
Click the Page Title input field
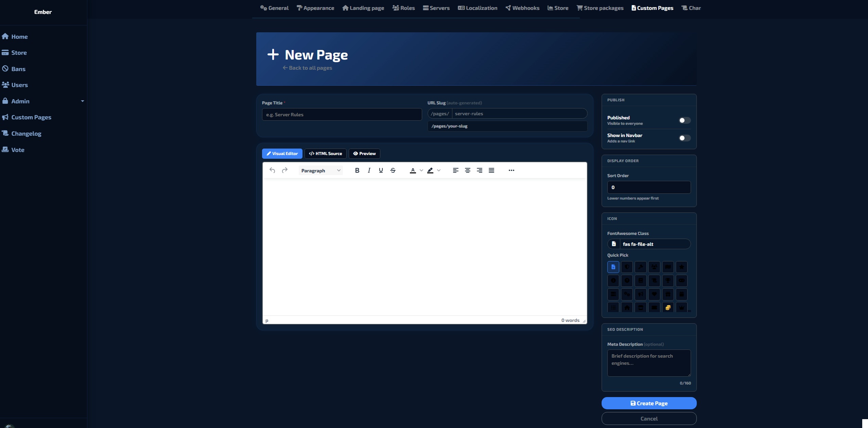[342, 115]
